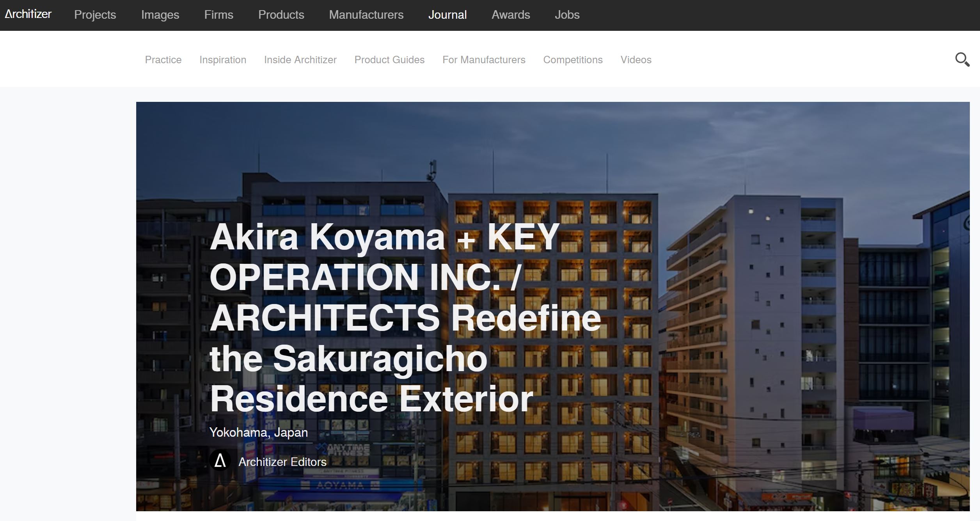Click the Architizer Editors avatar icon
Image resolution: width=980 pixels, height=521 pixels.
[220, 461]
